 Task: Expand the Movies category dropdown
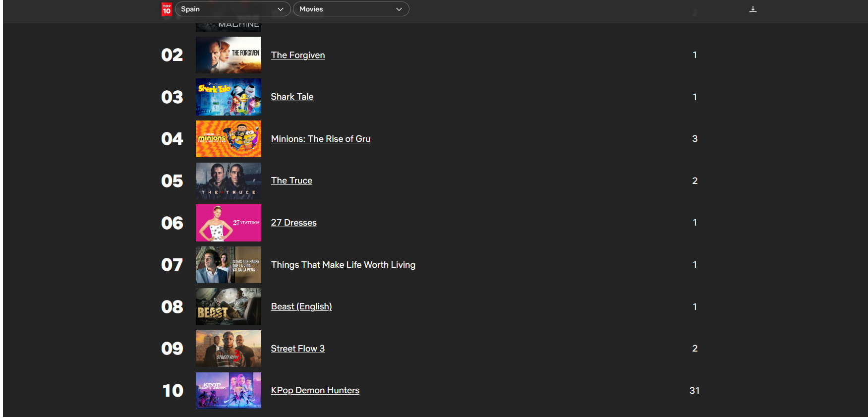[x=350, y=9]
